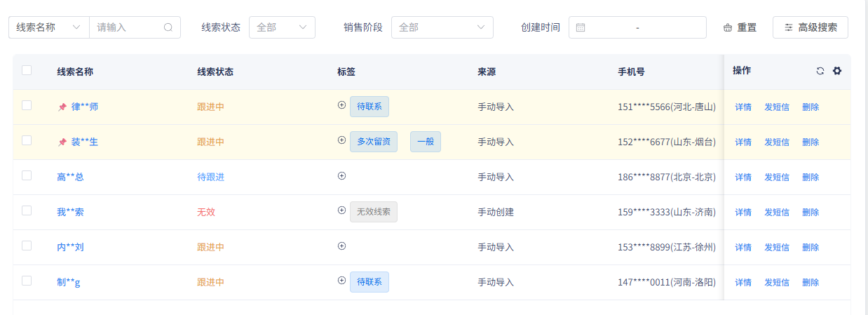Open the 销售阶段 dropdown
The width and height of the screenshot is (868, 315).
pyautogui.click(x=442, y=27)
